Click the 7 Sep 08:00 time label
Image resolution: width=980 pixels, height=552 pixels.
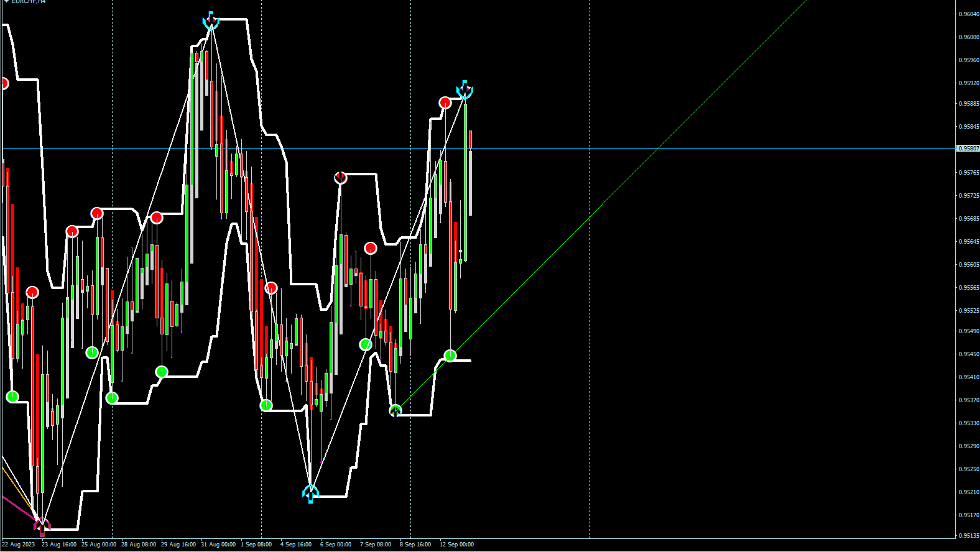tap(376, 545)
